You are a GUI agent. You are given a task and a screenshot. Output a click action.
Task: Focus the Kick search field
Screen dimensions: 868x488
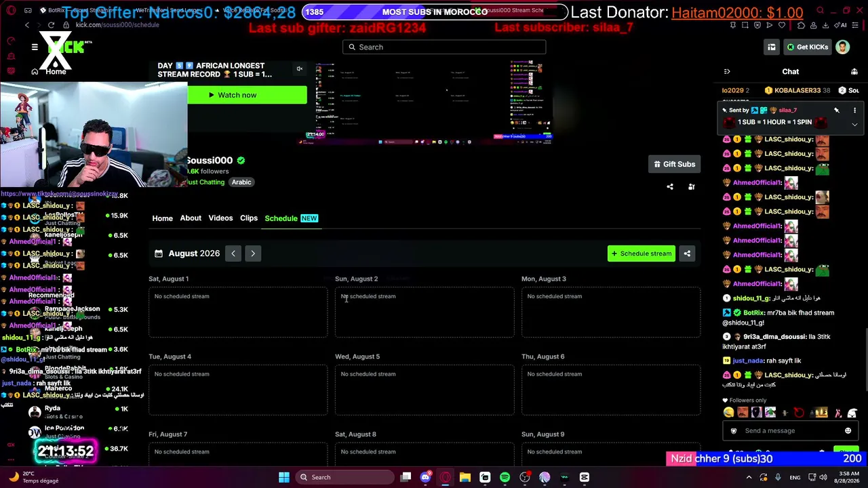(x=444, y=47)
